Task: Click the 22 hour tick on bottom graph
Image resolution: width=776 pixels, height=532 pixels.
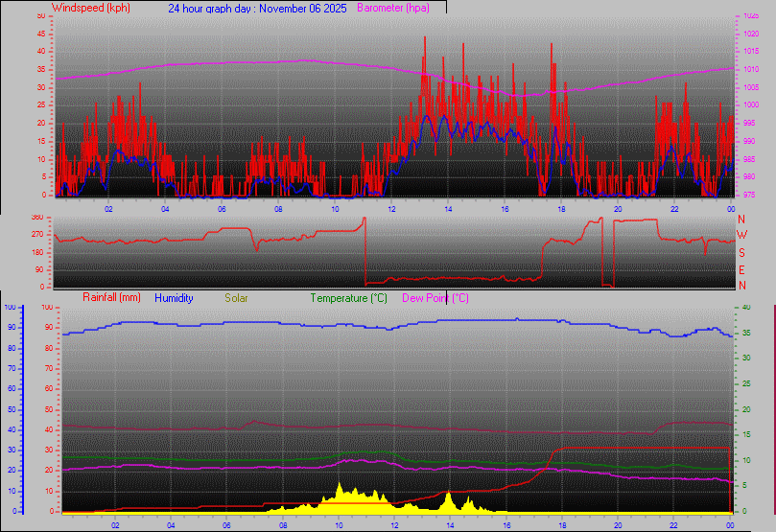Action: (x=674, y=525)
